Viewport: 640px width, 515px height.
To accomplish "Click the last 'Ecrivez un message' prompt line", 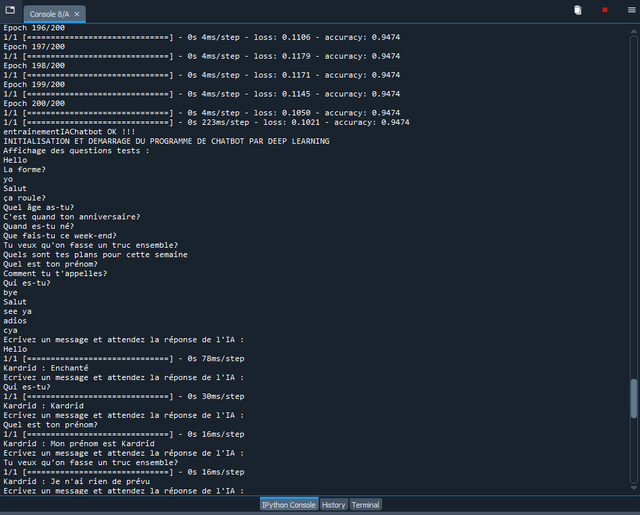I will [124, 491].
